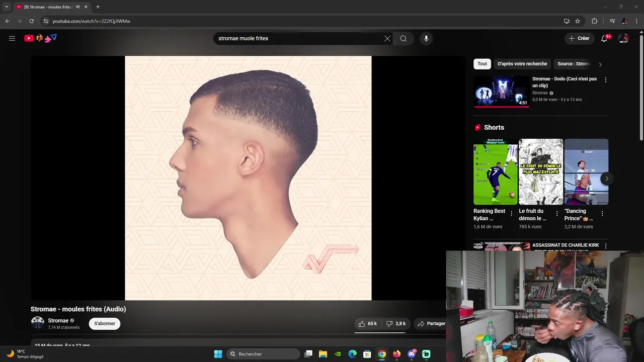644x362 pixels.
Task: Go back with the browser back arrow
Action: pyautogui.click(x=7, y=21)
